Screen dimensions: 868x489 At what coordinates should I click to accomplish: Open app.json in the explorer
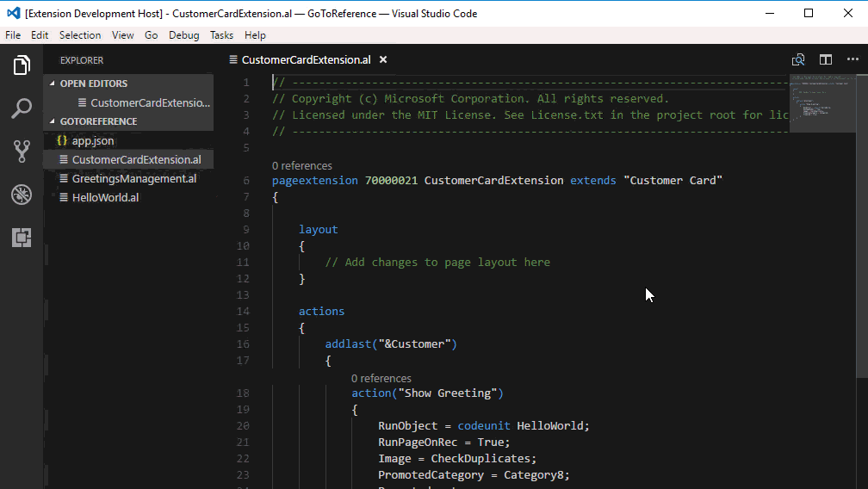(92, 140)
